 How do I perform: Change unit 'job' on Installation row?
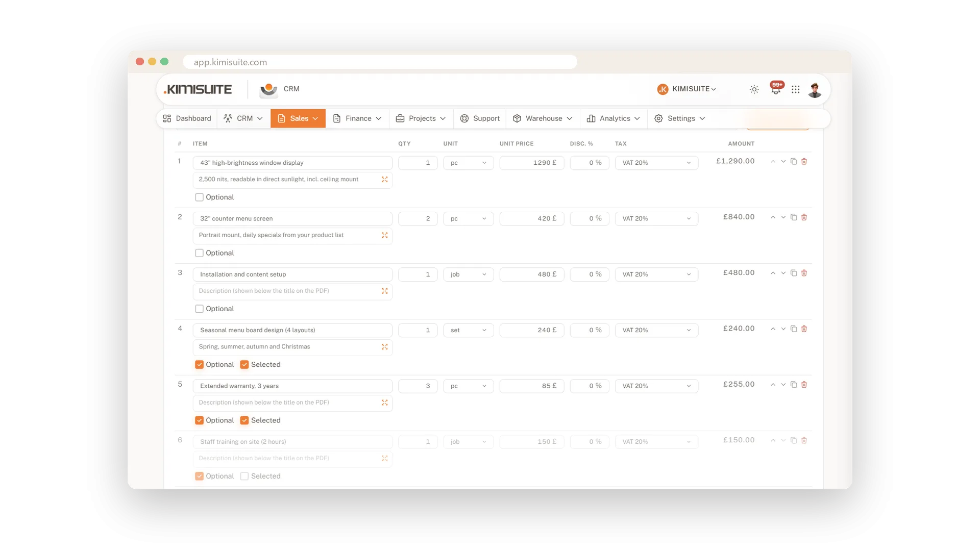[468, 274]
